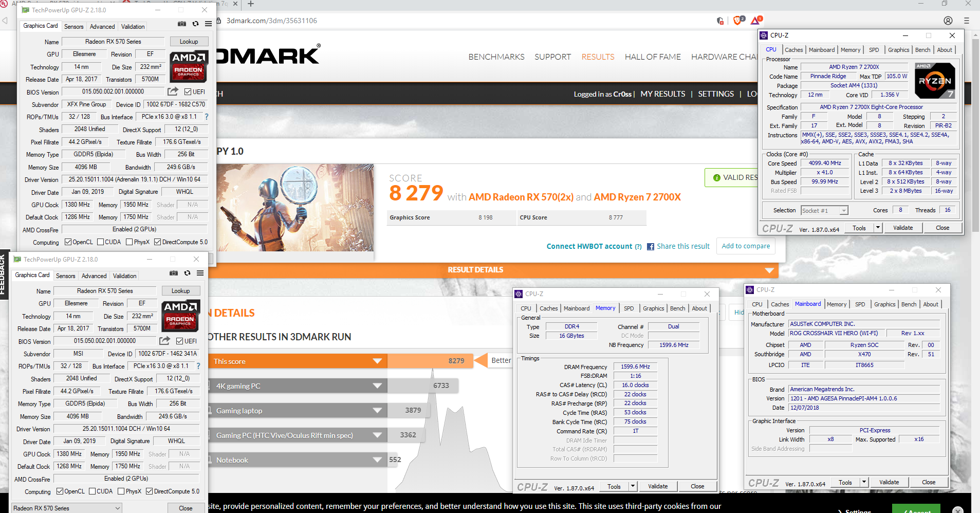Click camera screenshot icon in lower GPU-Z window
Image resolution: width=980 pixels, height=513 pixels.
point(174,273)
